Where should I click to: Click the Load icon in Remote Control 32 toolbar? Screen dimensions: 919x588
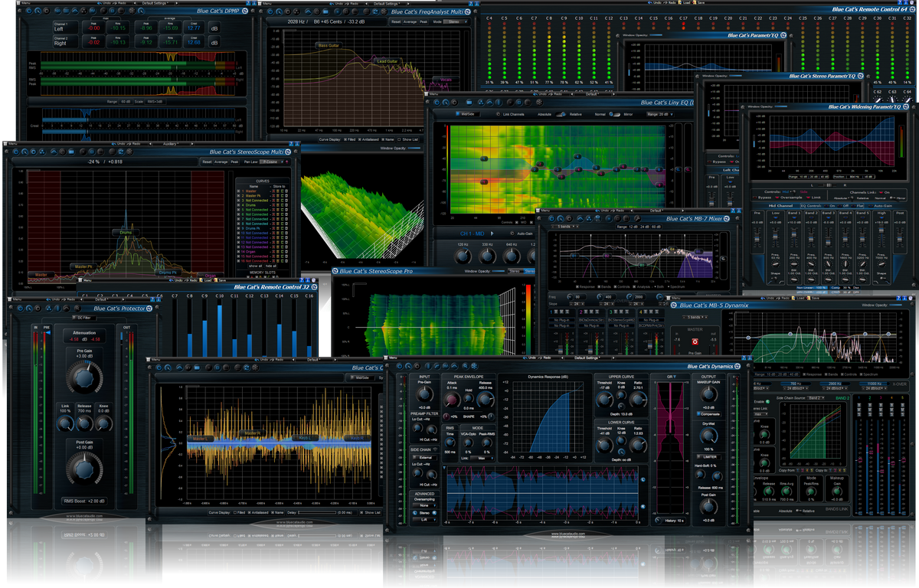[201, 281]
